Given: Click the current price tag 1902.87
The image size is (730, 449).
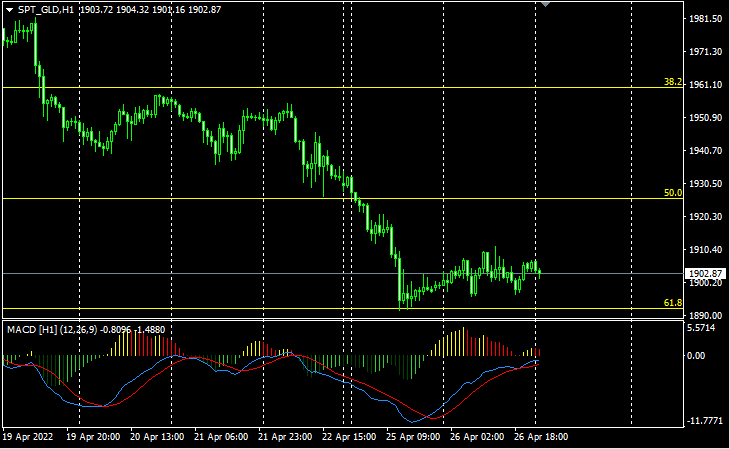Looking at the screenshot, I should tap(704, 273).
